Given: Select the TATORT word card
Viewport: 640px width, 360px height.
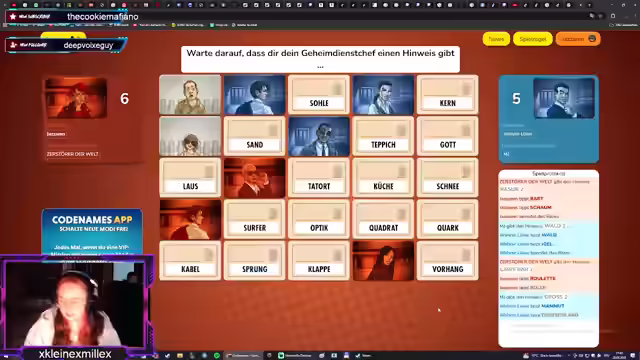Looking at the screenshot, I should coord(319,178).
